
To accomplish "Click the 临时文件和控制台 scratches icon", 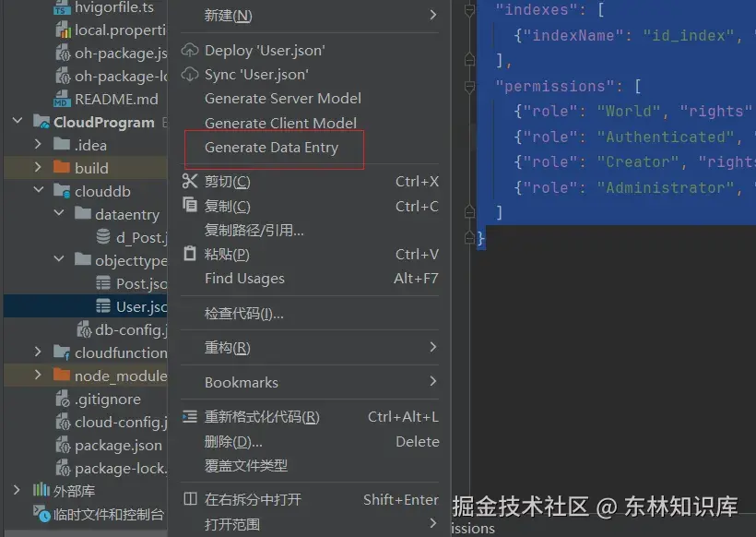I will coord(41,514).
